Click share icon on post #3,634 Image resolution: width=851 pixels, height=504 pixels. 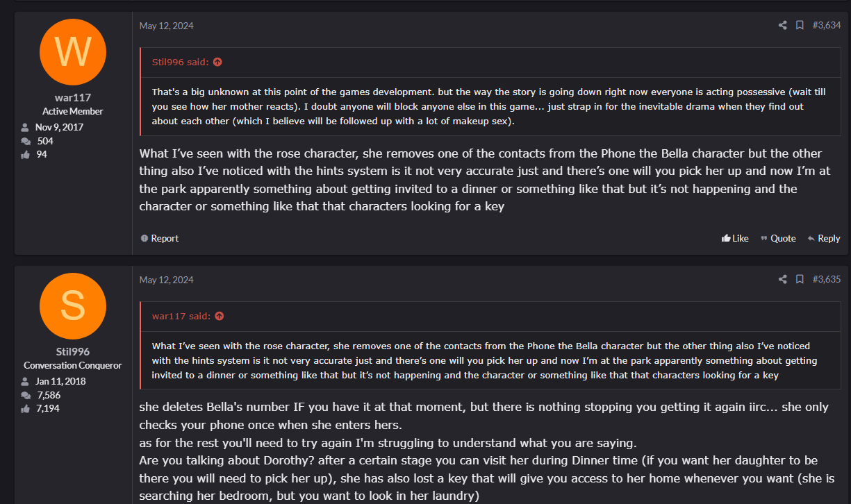(782, 26)
